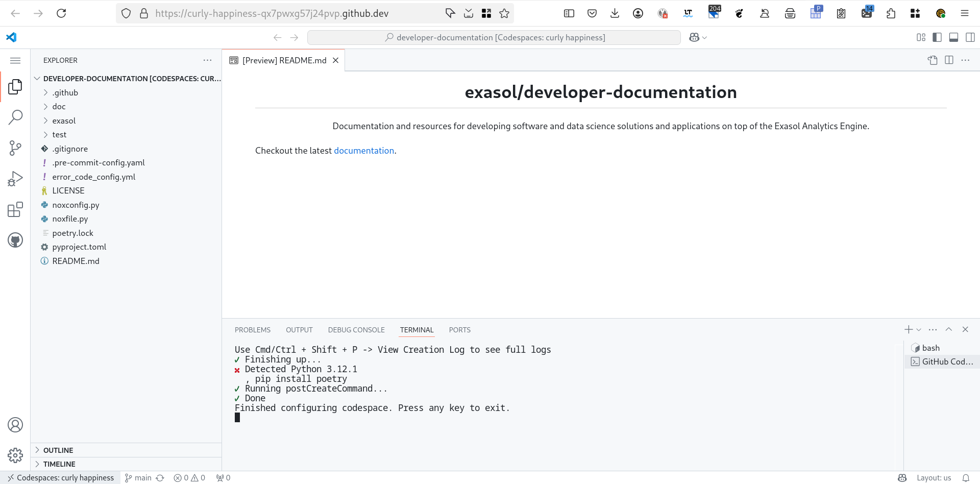
Task: Click the forwarded ports status item
Action: click(x=223, y=478)
